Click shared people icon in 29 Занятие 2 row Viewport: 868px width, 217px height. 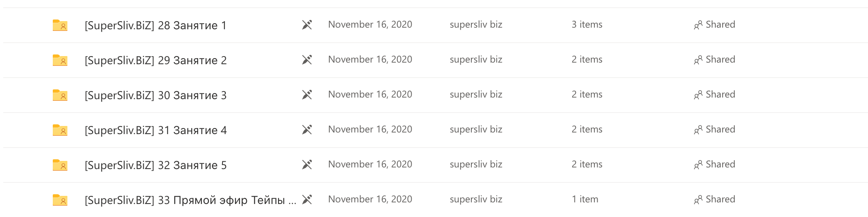coord(698,60)
